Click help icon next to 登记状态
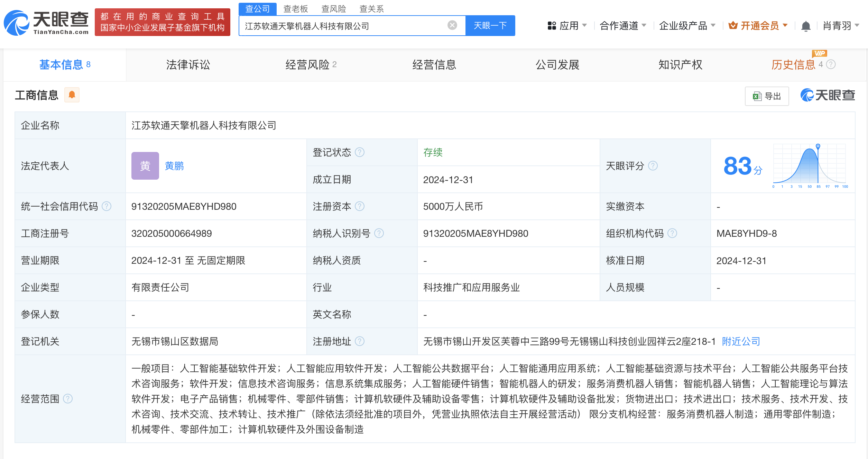This screenshot has height=459, width=868. point(360,152)
